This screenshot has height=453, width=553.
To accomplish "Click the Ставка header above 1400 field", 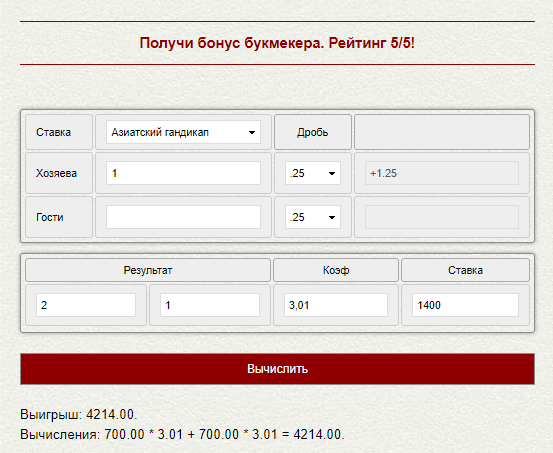I will [465, 270].
